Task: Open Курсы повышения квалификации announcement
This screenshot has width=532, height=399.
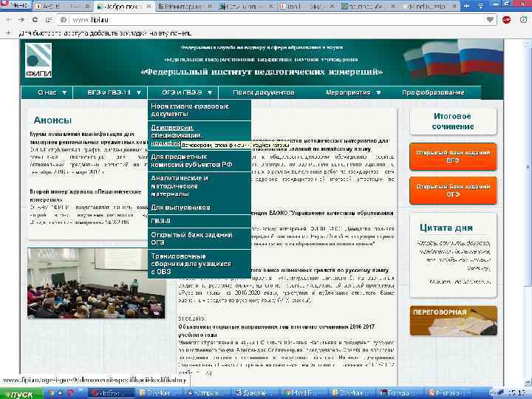Action: [x=87, y=137]
